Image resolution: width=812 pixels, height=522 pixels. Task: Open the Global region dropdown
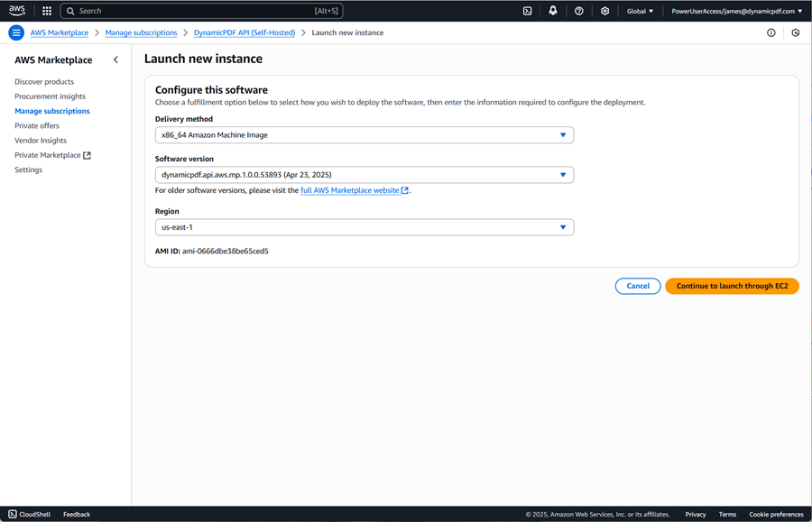[640, 11]
